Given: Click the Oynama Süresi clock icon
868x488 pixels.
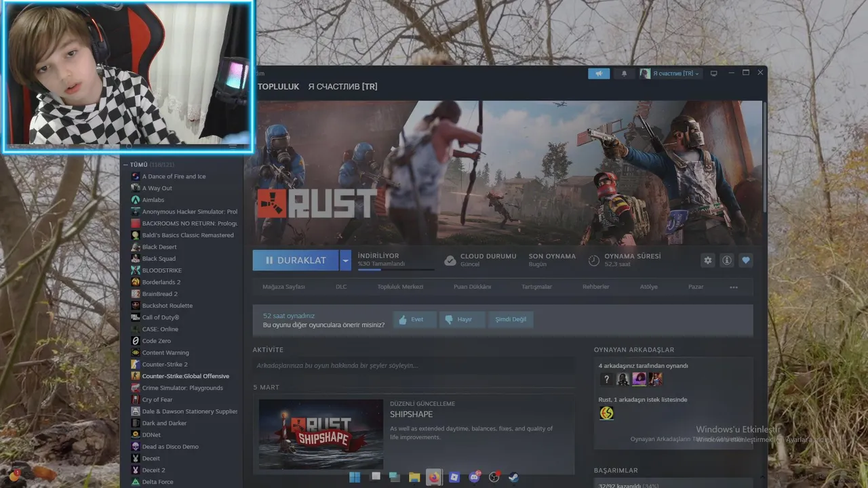Looking at the screenshot, I should 593,260.
